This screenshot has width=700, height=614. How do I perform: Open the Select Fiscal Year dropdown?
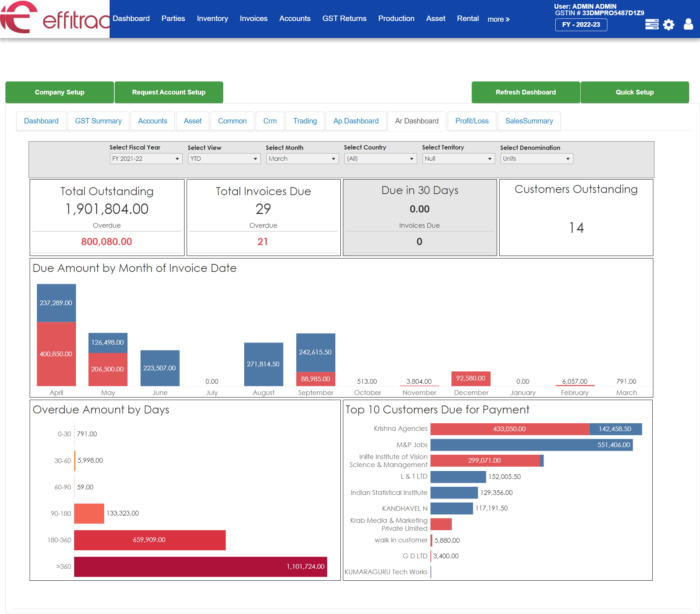[x=146, y=159]
